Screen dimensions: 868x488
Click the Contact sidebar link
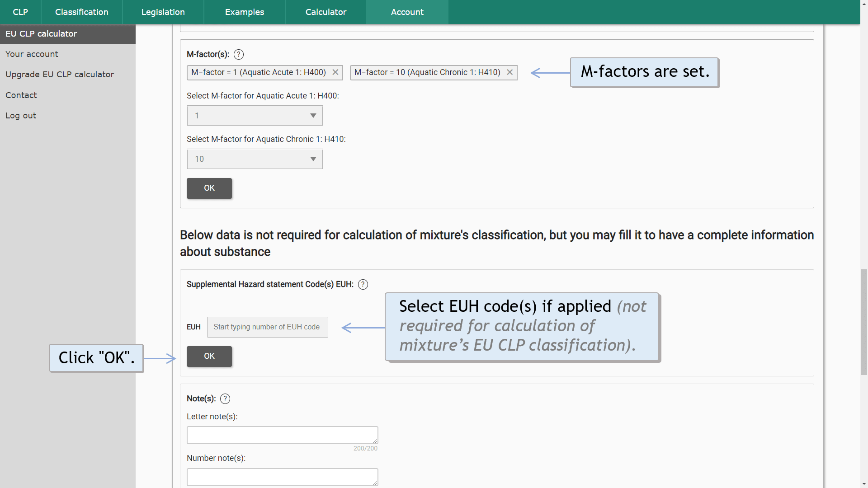tap(21, 95)
